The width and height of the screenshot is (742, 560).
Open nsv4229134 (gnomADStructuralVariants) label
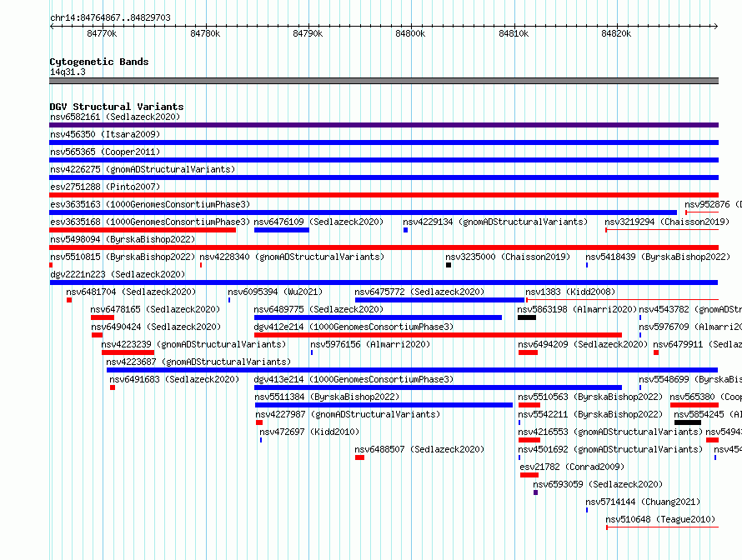(x=495, y=222)
